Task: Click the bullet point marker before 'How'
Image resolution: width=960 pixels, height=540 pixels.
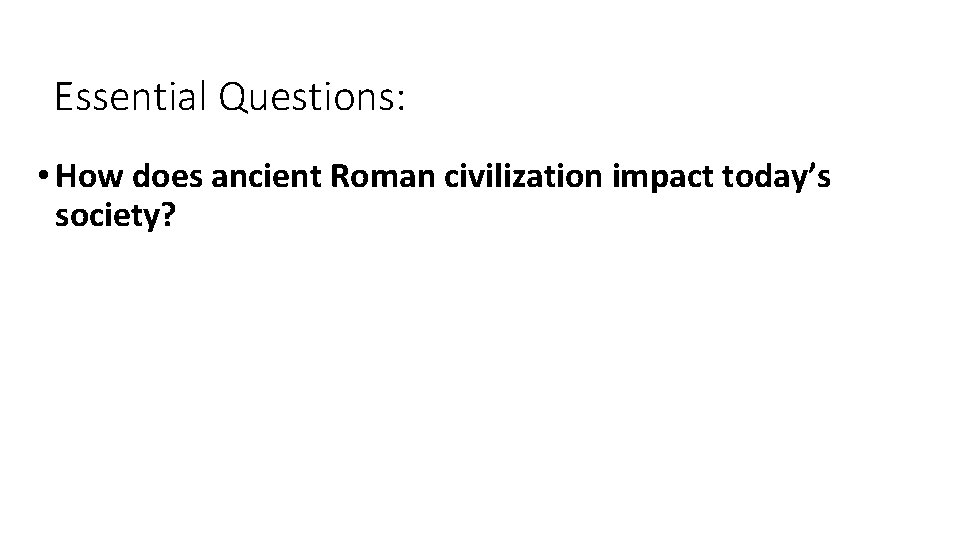Action: point(44,176)
